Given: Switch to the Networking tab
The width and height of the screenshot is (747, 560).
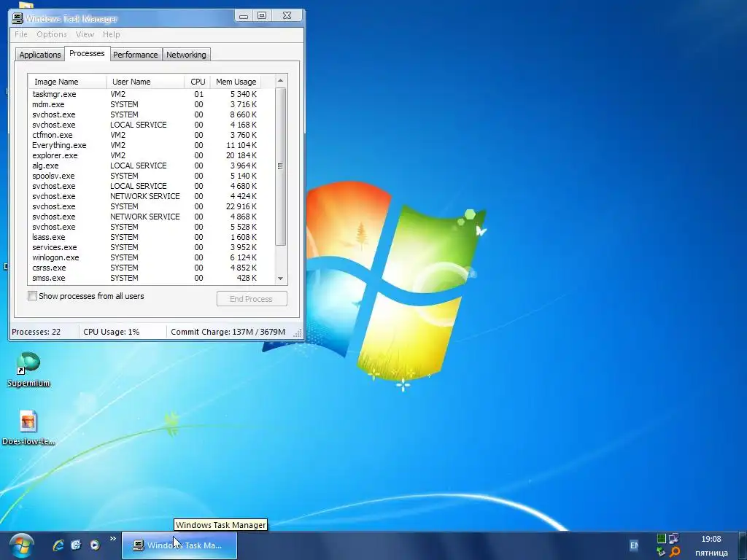Looking at the screenshot, I should tap(186, 55).
